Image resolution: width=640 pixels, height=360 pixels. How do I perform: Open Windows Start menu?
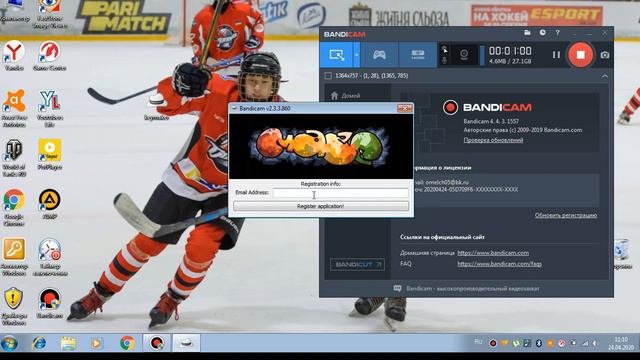click(x=9, y=343)
